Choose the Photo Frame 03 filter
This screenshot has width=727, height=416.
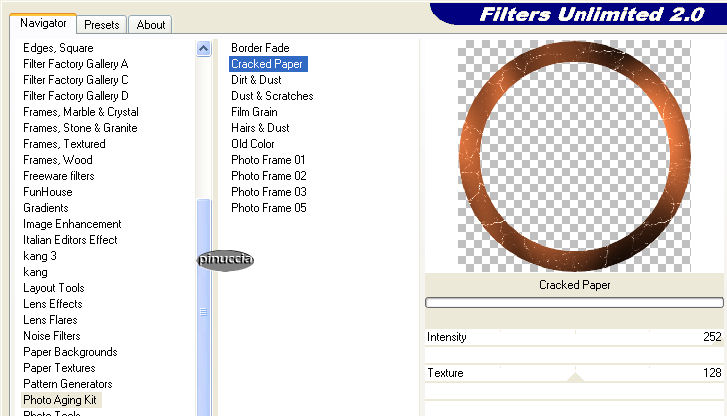[268, 192]
